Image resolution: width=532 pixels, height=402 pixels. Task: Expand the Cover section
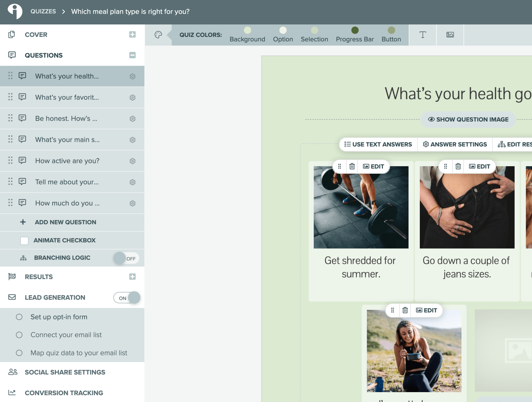(x=133, y=34)
